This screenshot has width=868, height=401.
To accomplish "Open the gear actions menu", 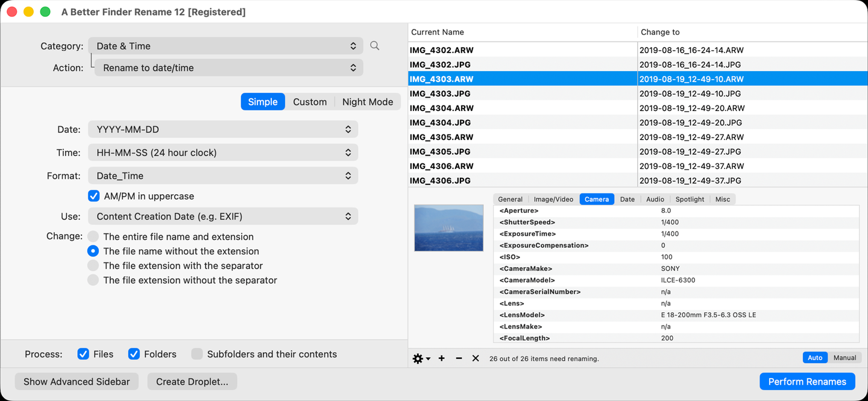I will click(421, 358).
